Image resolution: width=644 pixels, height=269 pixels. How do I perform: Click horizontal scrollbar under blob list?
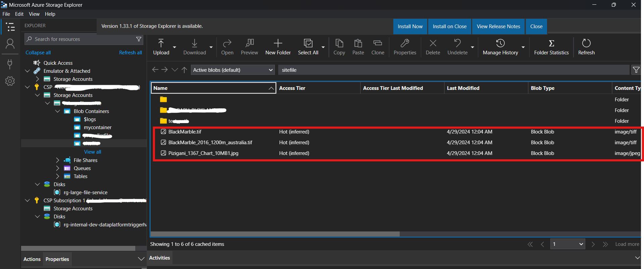tap(275, 234)
